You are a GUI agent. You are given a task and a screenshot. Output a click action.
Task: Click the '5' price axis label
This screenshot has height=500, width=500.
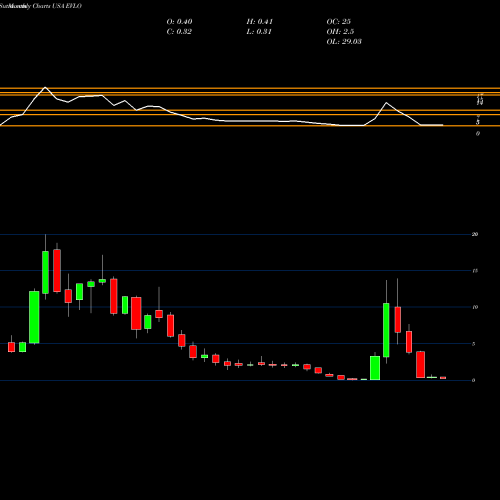pyautogui.click(x=474, y=344)
